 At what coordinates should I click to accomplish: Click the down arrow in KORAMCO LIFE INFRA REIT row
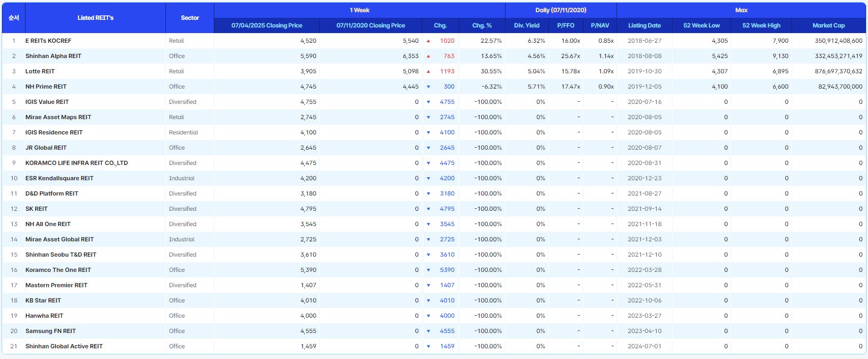coord(429,163)
